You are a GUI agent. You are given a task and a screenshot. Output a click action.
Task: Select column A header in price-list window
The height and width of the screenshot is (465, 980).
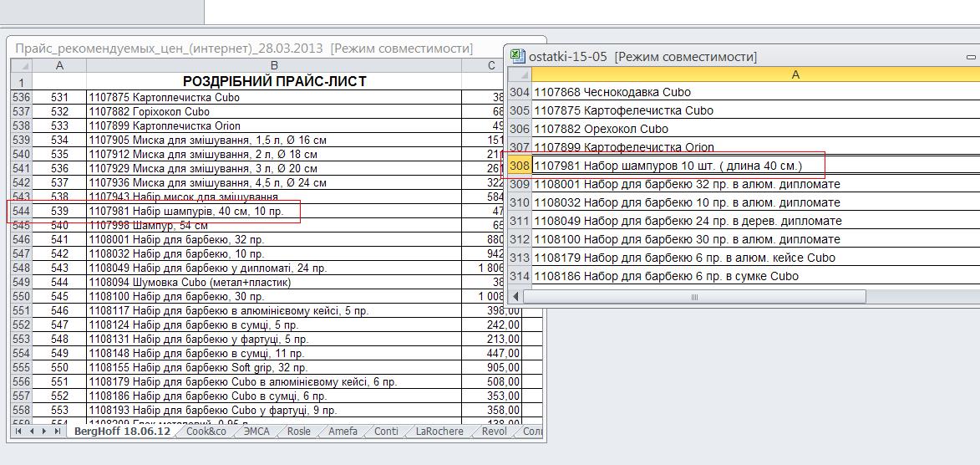(x=59, y=65)
